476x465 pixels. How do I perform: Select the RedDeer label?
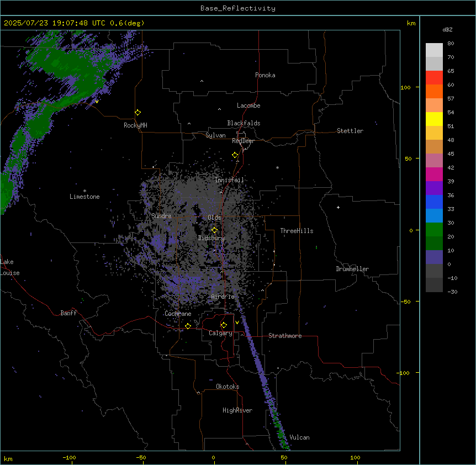[x=243, y=141]
